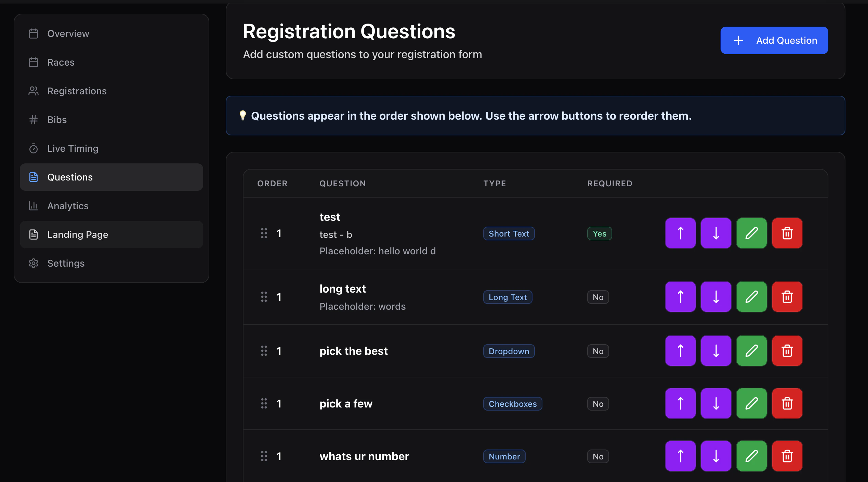Move the 'test' question down
The image size is (868, 482).
(x=716, y=233)
